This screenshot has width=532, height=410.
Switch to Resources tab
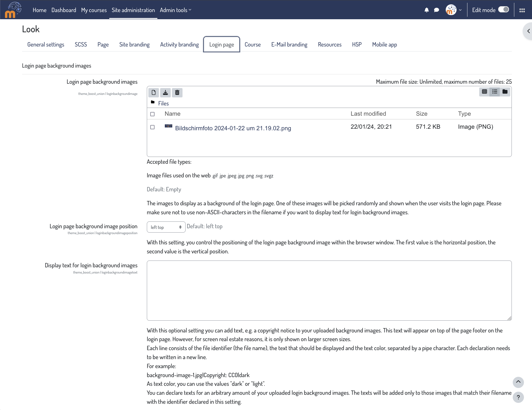[330, 44]
